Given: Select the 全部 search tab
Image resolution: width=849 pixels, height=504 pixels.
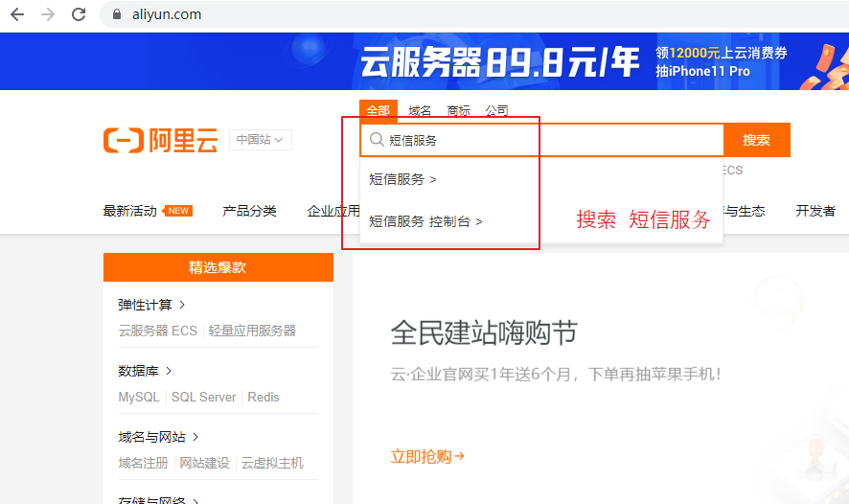Looking at the screenshot, I should coord(378,111).
